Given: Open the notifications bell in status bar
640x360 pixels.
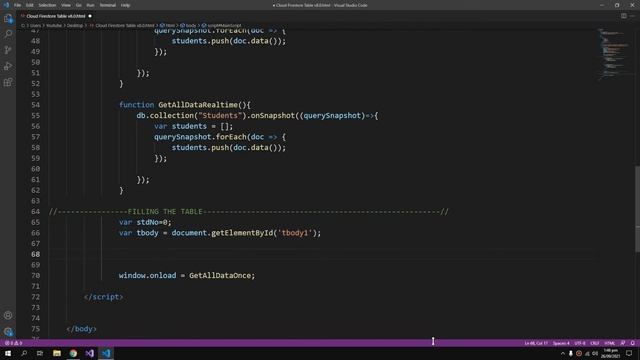Looking at the screenshot, I should click(x=633, y=343).
